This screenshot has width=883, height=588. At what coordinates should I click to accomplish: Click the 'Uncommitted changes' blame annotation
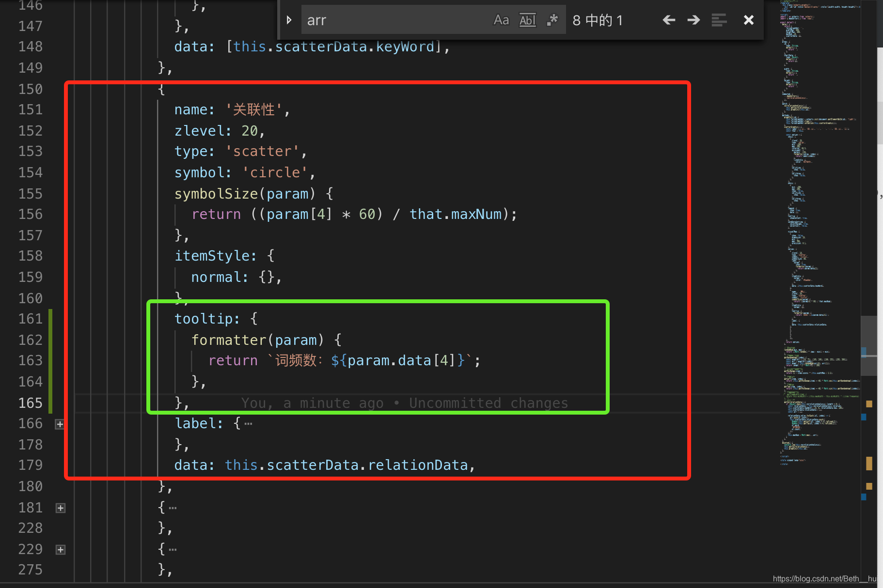(489, 403)
